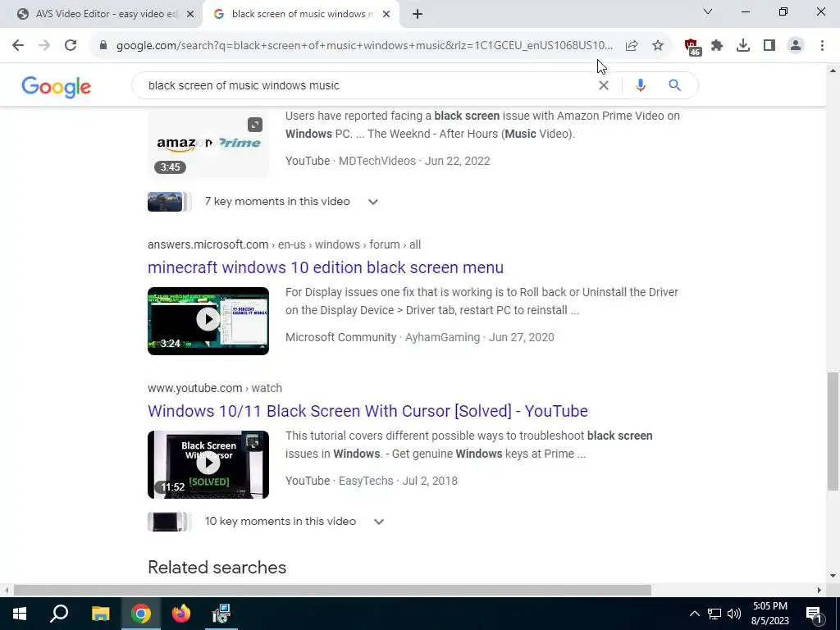Open Chrome downloads icon
840x630 pixels.
[743, 46]
